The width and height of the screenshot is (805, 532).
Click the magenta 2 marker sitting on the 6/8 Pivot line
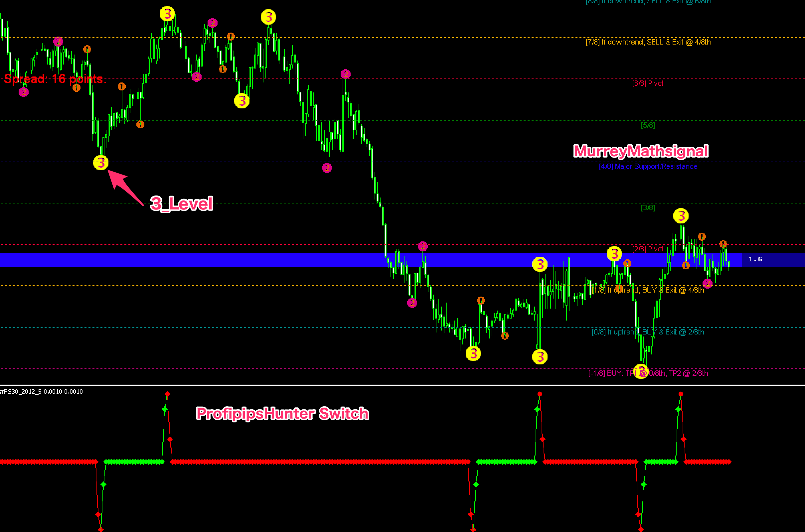click(197, 77)
